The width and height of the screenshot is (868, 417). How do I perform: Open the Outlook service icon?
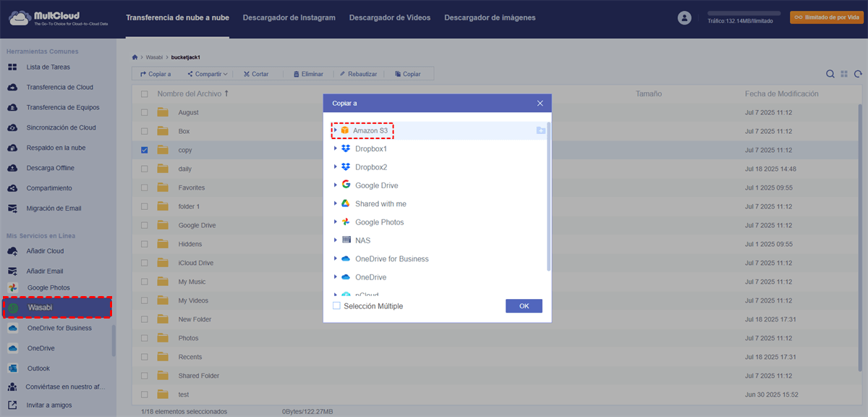[x=12, y=368]
